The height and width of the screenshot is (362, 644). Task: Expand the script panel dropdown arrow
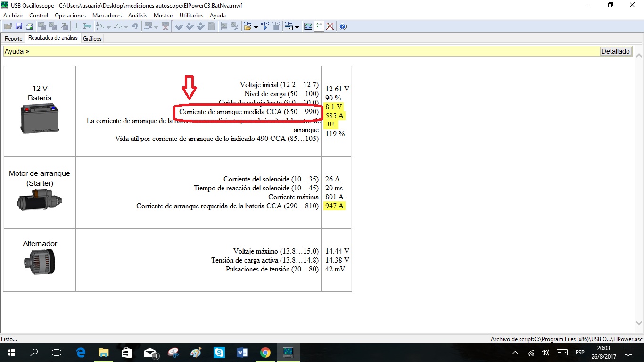(x=297, y=27)
